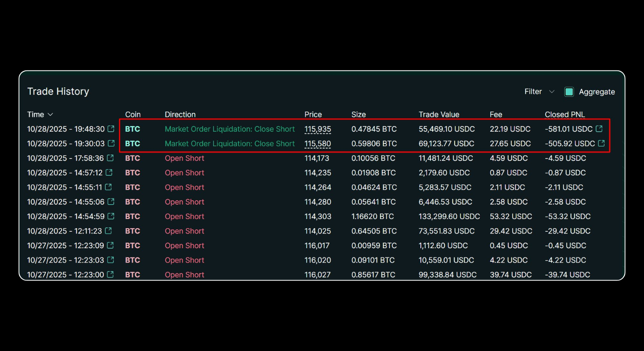This screenshot has height=351, width=644.
Task: Open the Filter dropdown
Action: (539, 91)
